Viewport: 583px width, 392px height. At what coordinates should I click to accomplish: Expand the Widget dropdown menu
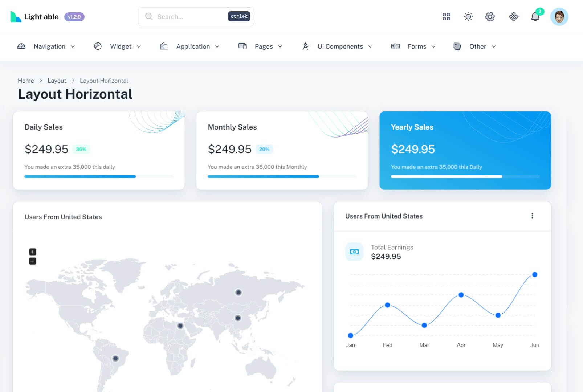click(x=118, y=46)
